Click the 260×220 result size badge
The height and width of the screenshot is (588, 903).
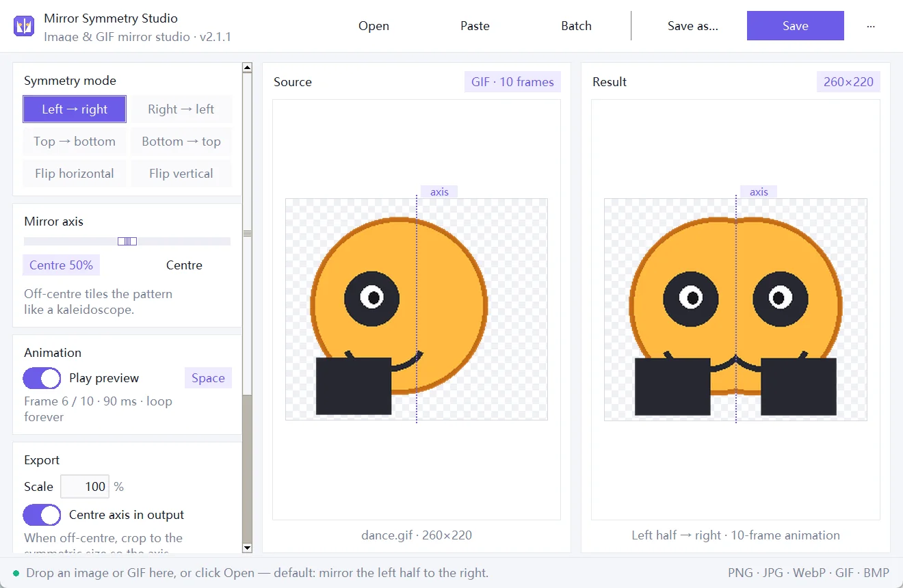click(x=848, y=82)
